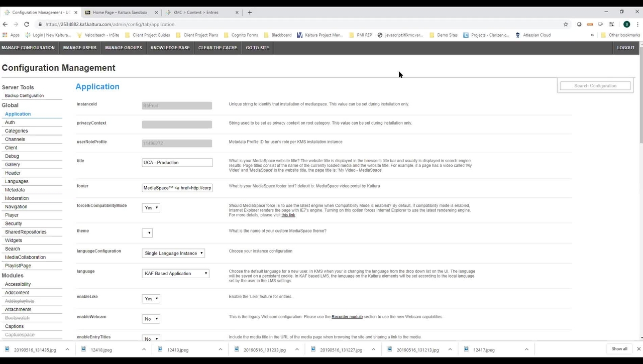Open language KAF Based Application dropdown

(175, 274)
